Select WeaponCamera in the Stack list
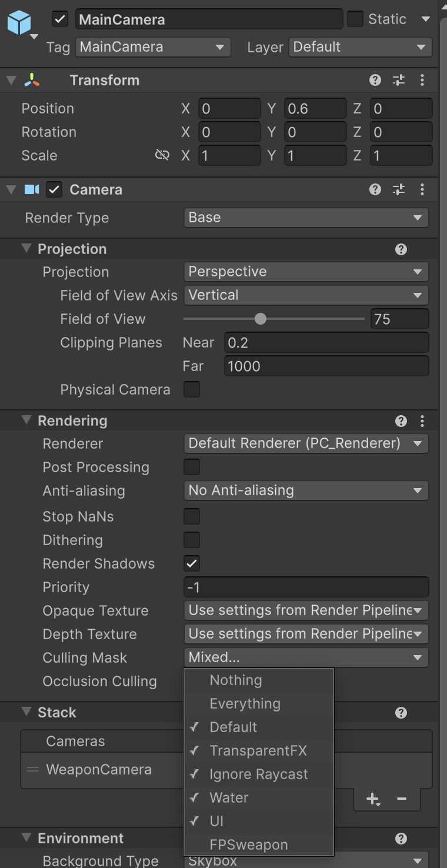This screenshot has width=447, height=868. (x=99, y=769)
